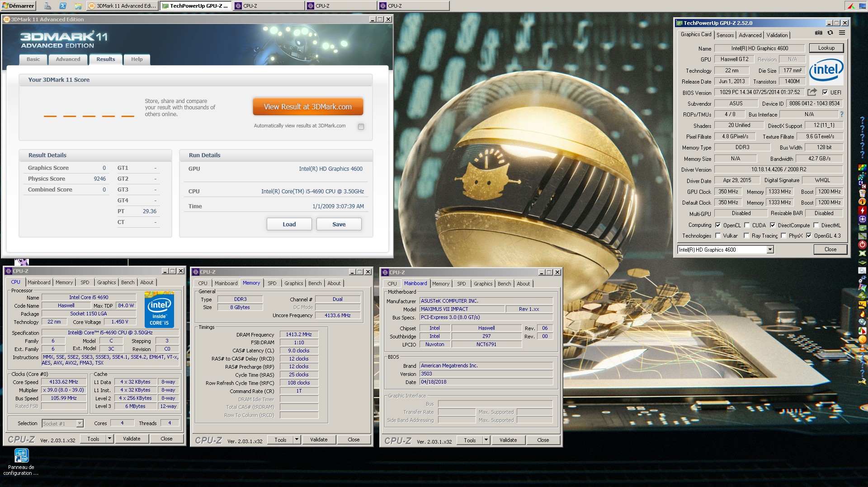This screenshot has width=868, height=487.
Task: Toggle the Ray Tracing checkbox
Action: [747, 235]
